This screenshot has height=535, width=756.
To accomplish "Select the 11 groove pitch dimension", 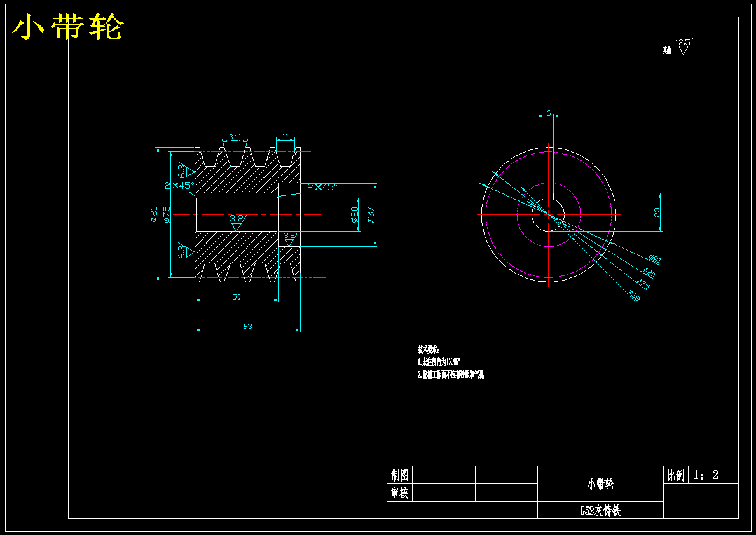I will click(x=285, y=137).
